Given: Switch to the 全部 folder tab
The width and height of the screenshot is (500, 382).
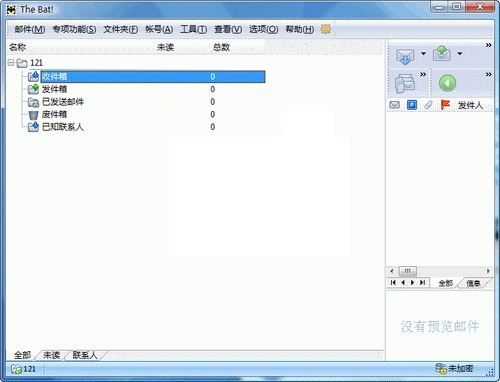Looking at the screenshot, I should click(22, 355).
